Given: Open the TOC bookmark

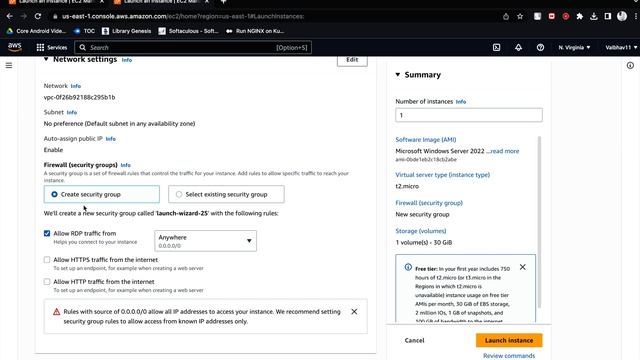Looking at the screenshot, I should point(84,31).
